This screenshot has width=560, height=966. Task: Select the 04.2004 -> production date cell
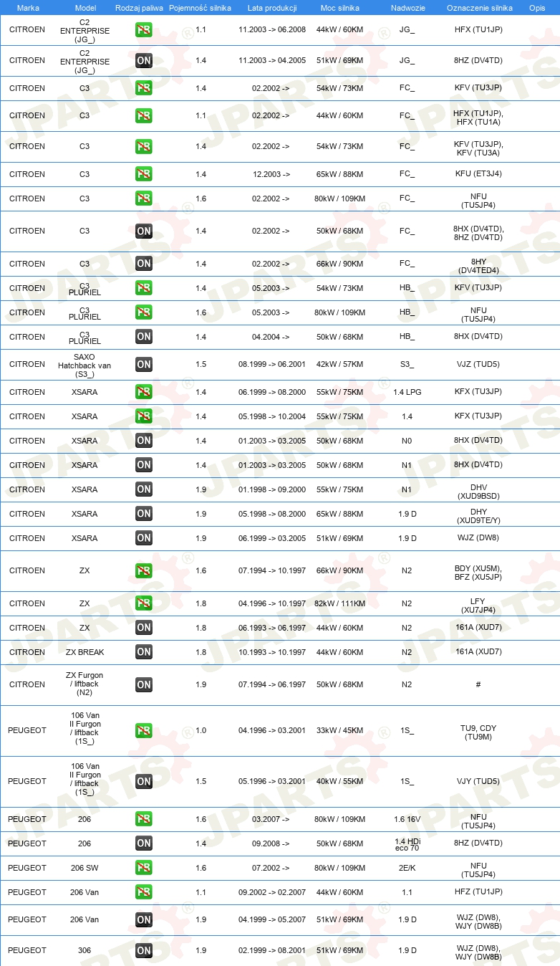click(x=271, y=337)
